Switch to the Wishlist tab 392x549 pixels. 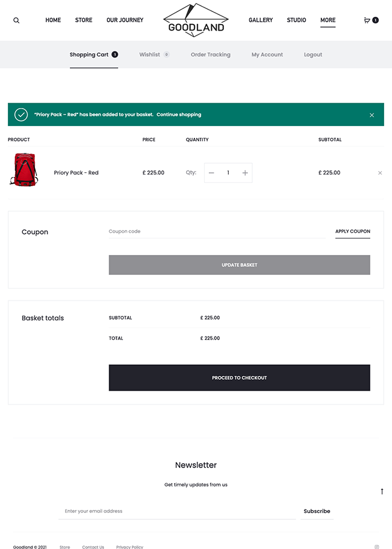click(149, 55)
